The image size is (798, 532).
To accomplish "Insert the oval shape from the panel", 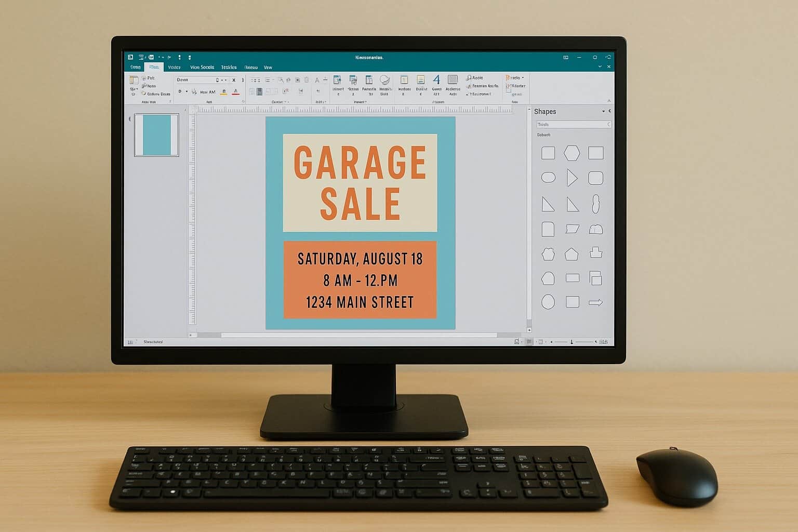I will [548, 178].
